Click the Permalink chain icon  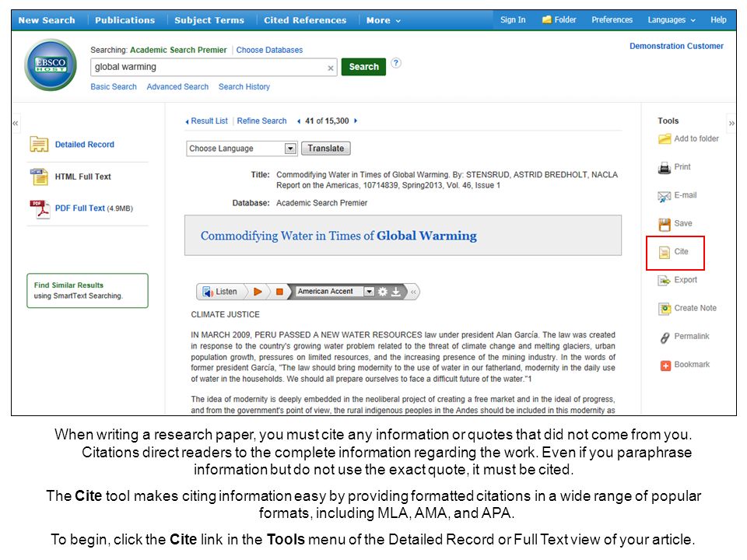[x=665, y=338]
